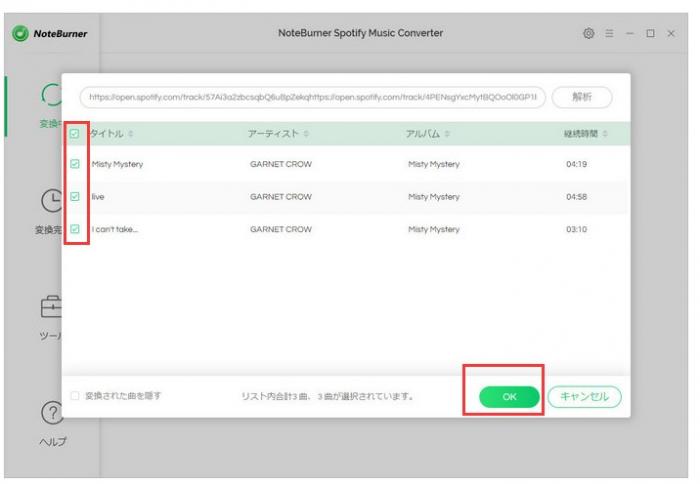Viewport: 700px width, 484px height.
Task: Maximize the NoteBurner window
Action: tap(650, 33)
